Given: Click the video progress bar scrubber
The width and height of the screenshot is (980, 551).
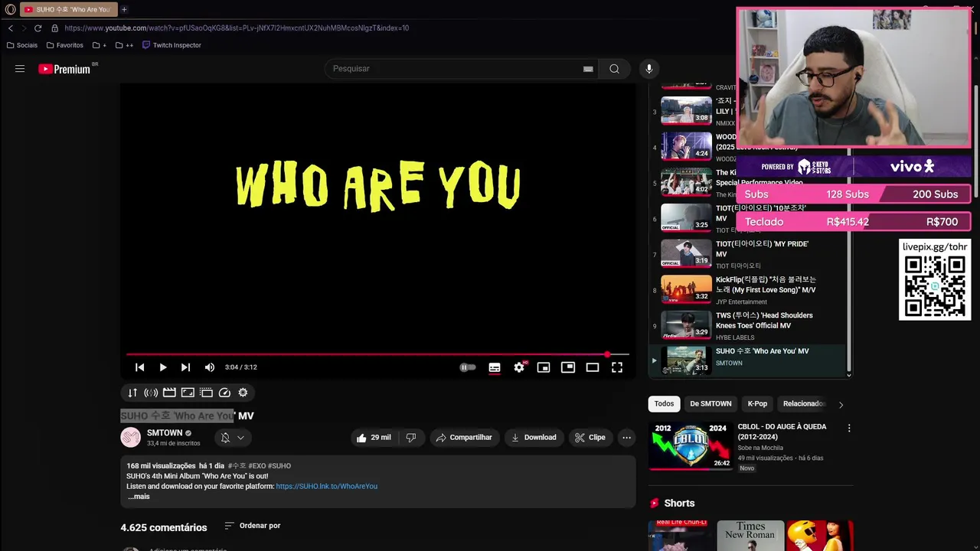Looking at the screenshot, I should tap(607, 354).
